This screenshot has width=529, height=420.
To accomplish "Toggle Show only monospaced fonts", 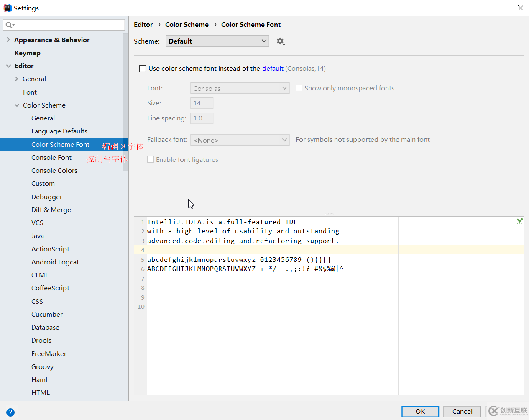I will tap(299, 88).
